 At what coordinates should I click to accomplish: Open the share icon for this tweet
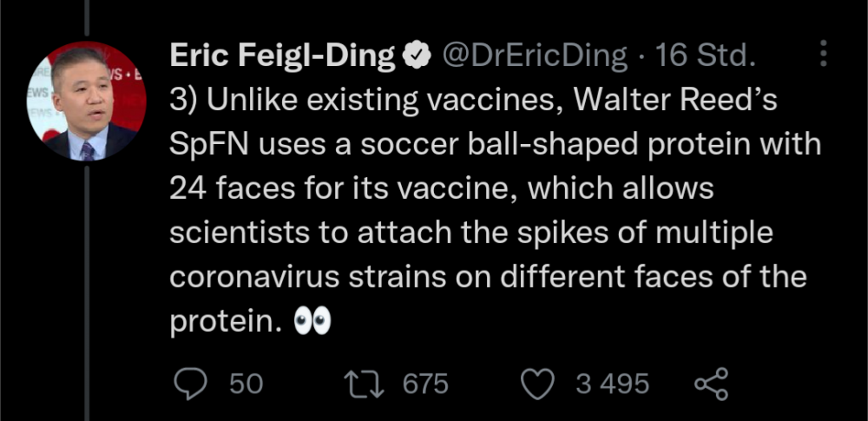tap(712, 384)
